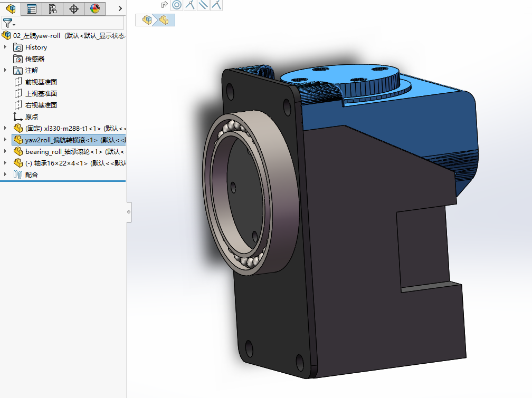532x398 pixels.
Task: Select the 配合 mates item
Action: click(32, 174)
